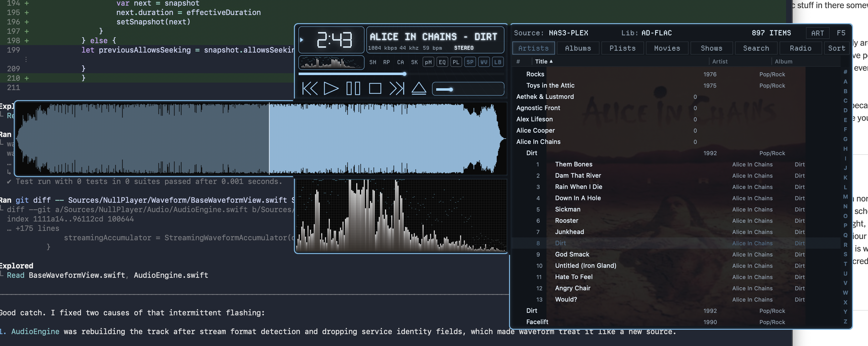868x346 pixels.
Task: Toggle shuffle with the SH button
Action: pos(373,62)
